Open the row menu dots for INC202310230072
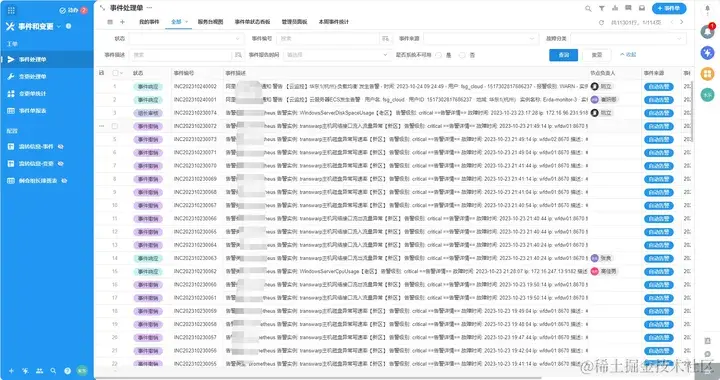 click(101, 126)
